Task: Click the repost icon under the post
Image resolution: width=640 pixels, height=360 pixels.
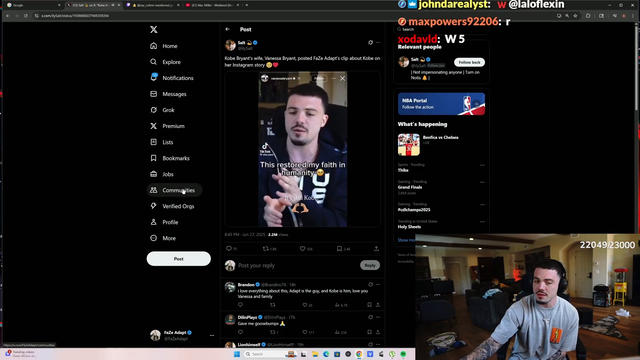Action: pos(266,248)
